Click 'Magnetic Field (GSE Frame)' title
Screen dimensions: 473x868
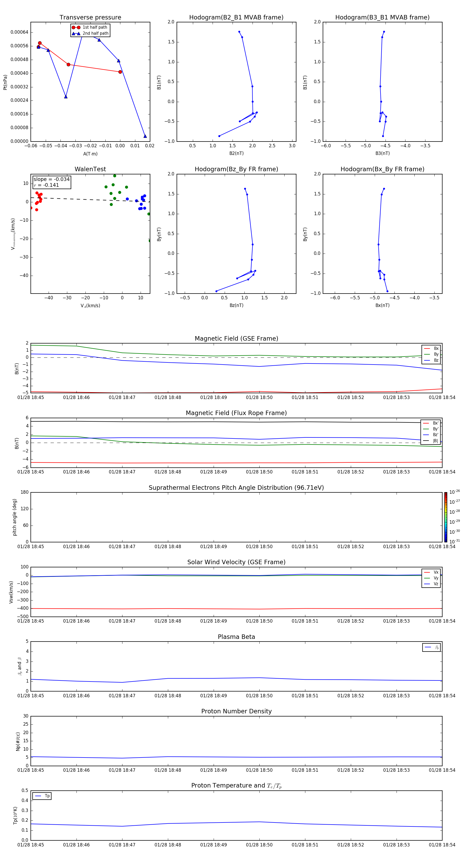coord(236,339)
